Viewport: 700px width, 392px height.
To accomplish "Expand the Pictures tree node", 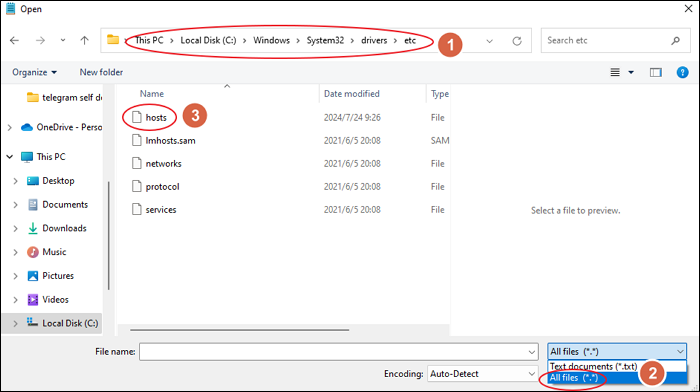I will [x=15, y=276].
